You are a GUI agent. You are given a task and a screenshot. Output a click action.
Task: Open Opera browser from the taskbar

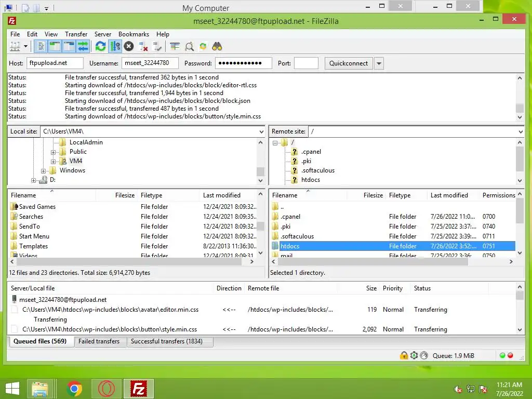(107, 389)
